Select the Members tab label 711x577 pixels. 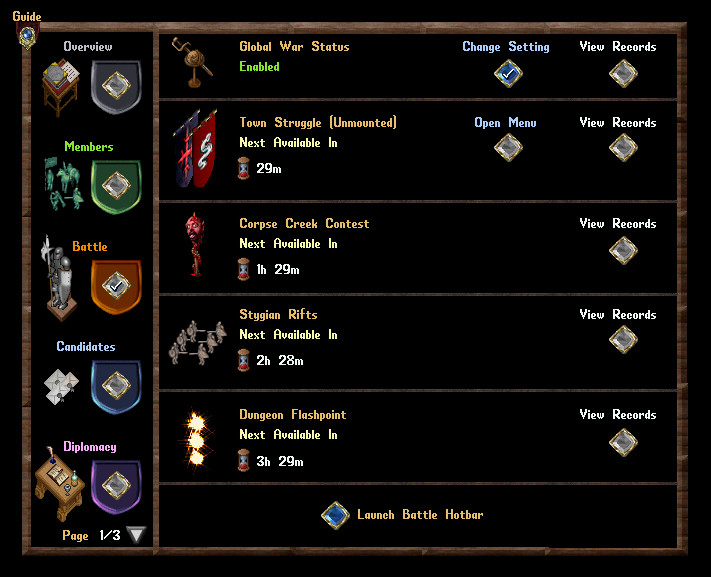pos(89,147)
